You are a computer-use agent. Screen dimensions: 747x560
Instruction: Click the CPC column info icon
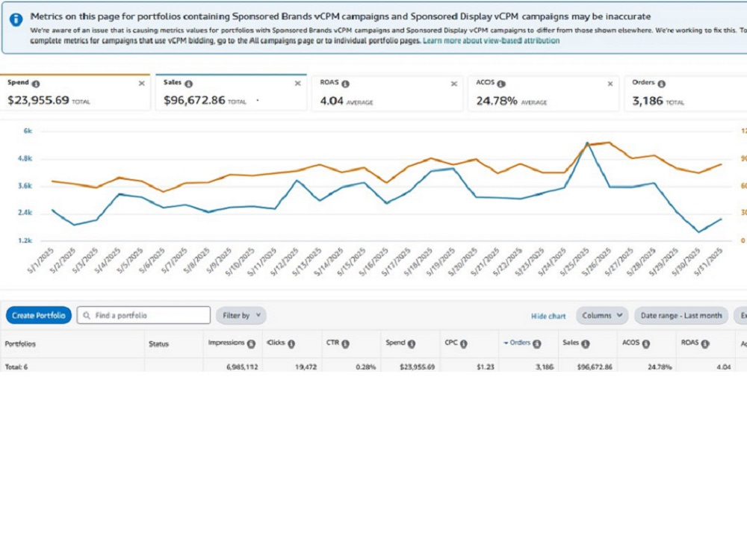click(464, 343)
